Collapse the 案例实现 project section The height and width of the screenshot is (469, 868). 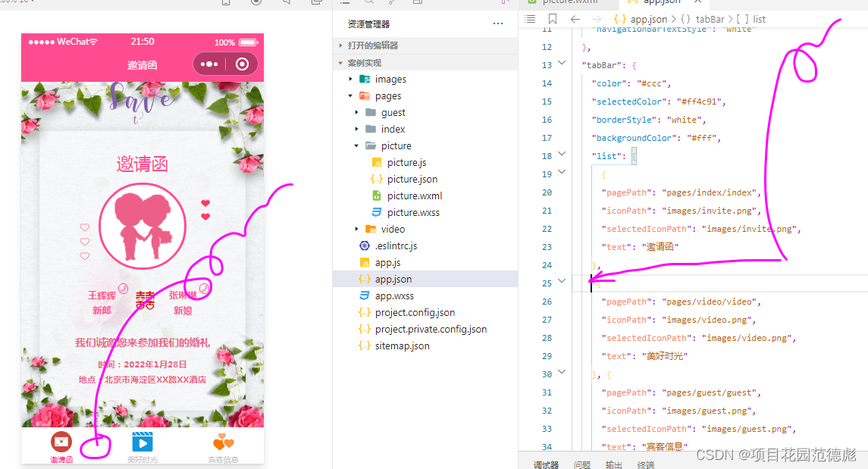pyautogui.click(x=340, y=63)
